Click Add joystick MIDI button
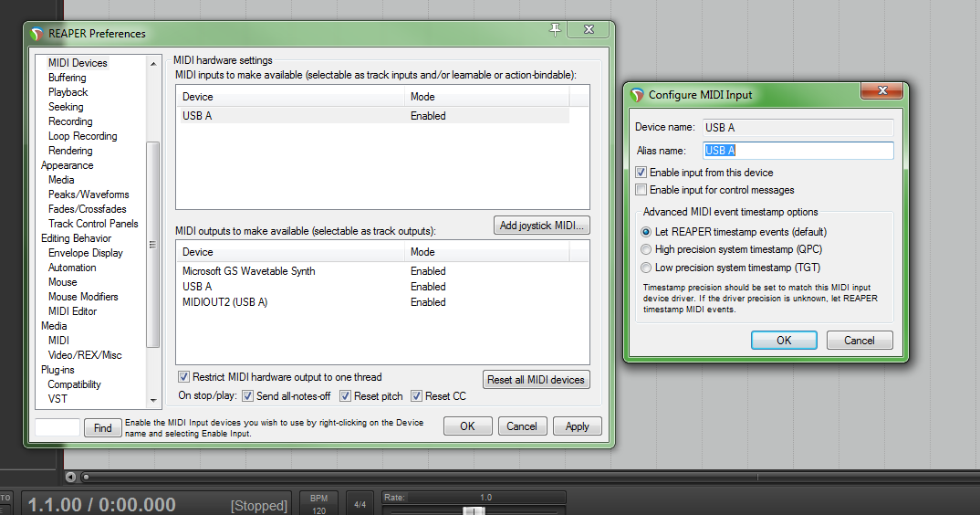The image size is (980, 515). point(541,226)
